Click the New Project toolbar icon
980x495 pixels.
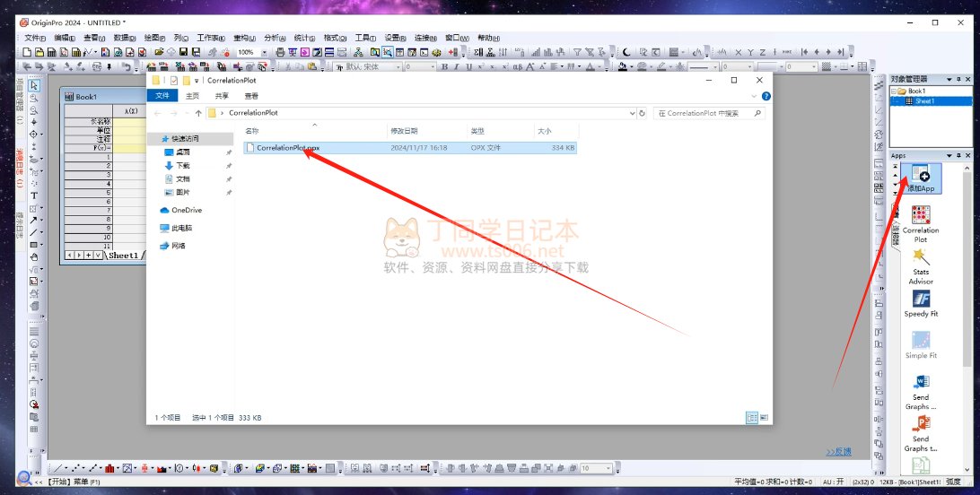(27, 52)
